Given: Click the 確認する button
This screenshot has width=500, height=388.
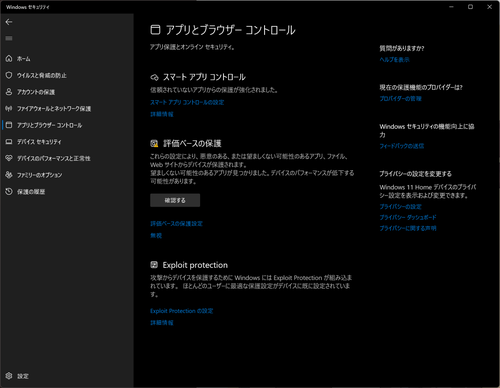Looking at the screenshot, I should (175, 200).
